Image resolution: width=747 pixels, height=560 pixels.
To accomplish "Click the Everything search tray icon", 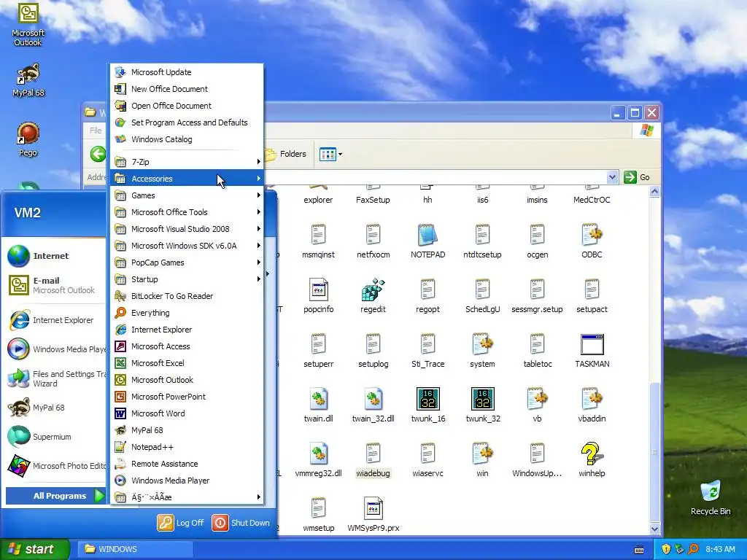I will click(x=693, y=549).
